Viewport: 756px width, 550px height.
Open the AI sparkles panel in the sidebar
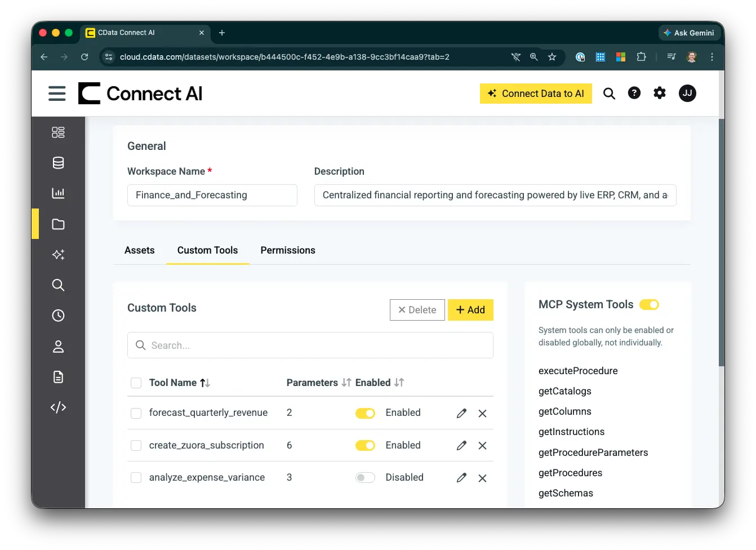pos(58,255)
